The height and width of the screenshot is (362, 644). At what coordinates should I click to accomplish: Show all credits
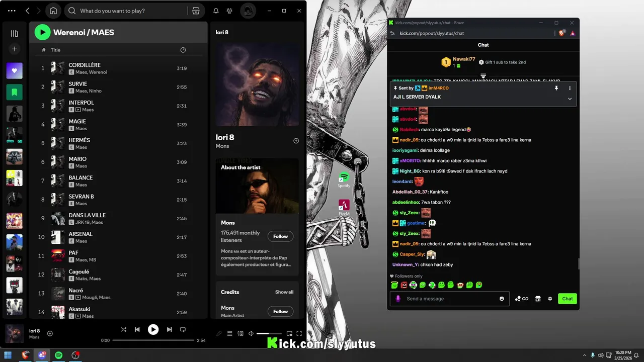pos(284,292)
